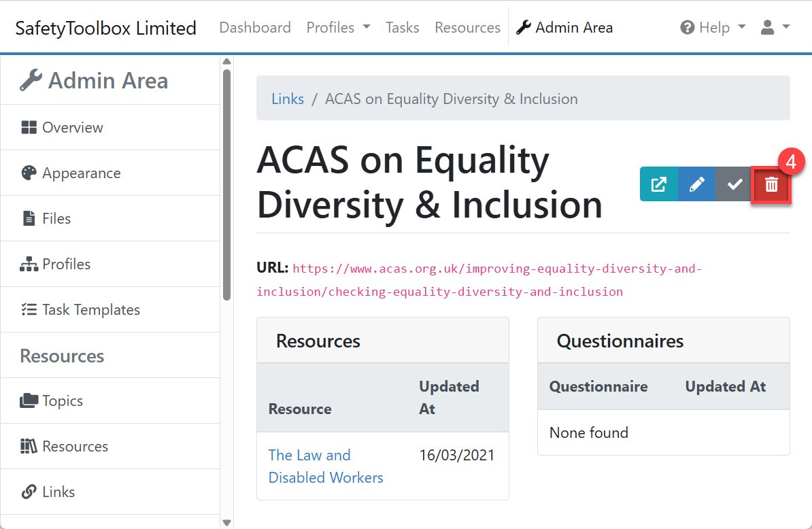This screenshot has width=812, height=529.
Task: Open Tasks from the top navbar
Action: pyautogui.click(x=402, y=28)
